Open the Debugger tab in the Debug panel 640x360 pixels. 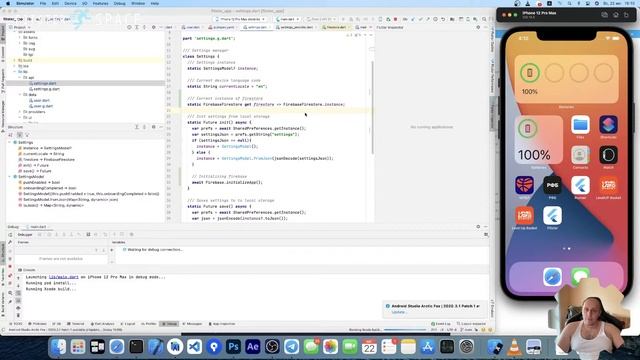(25, 235)
